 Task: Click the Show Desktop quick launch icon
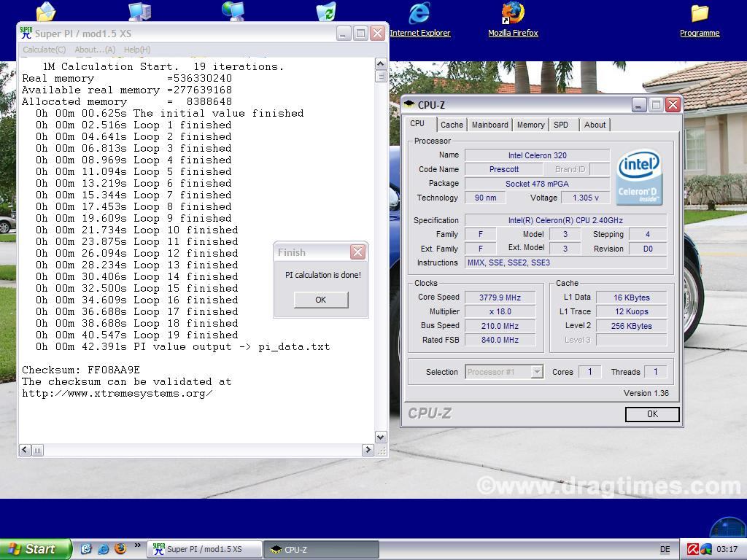pyautogui.click(x=86, y=549)
